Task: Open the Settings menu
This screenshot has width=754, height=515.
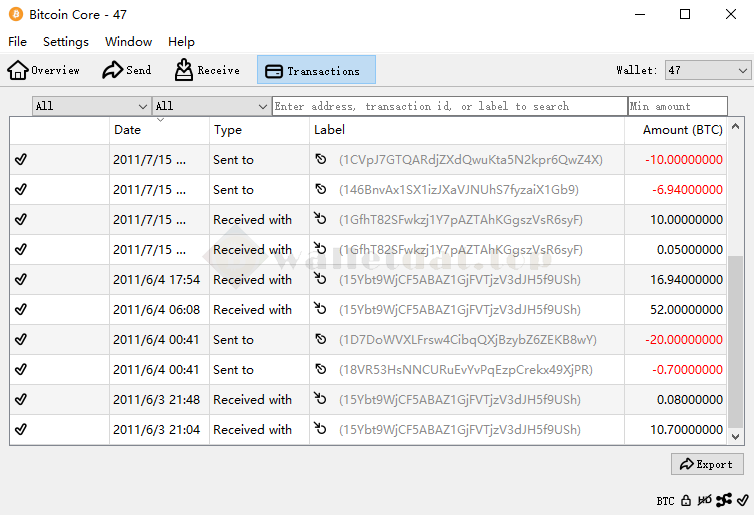Action: 66,42
